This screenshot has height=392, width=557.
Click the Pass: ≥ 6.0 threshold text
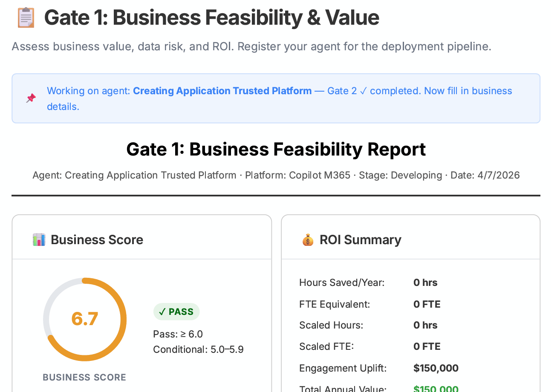tap(178, 334)
